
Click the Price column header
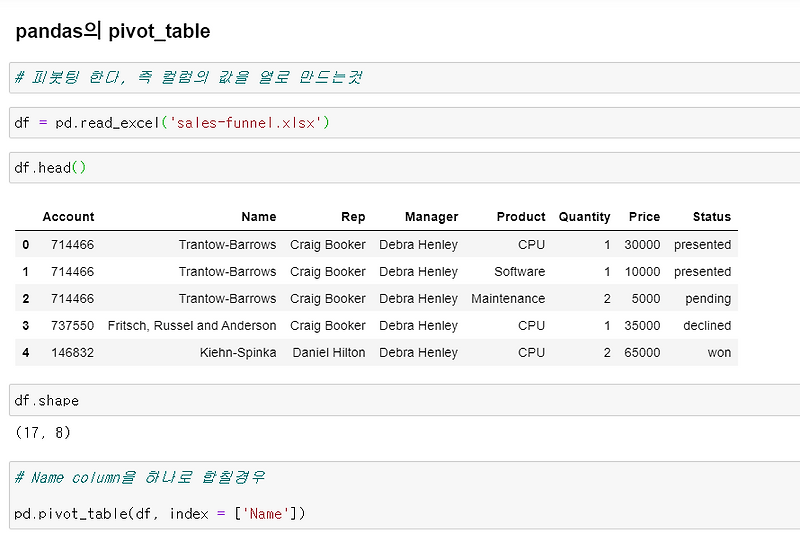point(644,217)
